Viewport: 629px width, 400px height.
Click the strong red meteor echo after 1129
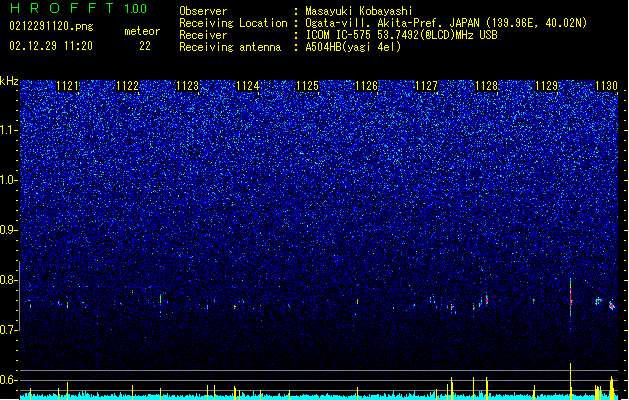point(570,297)
